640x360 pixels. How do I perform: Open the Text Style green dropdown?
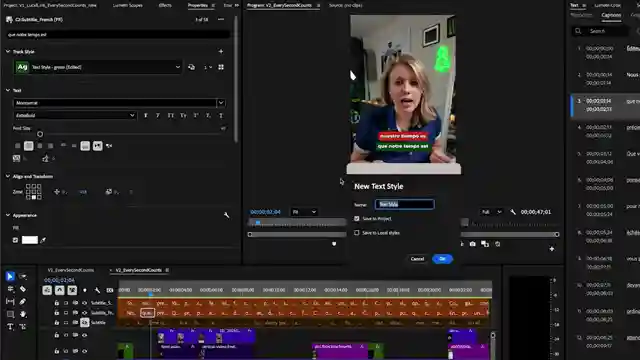pyautogui.click(x=98, y=67)
